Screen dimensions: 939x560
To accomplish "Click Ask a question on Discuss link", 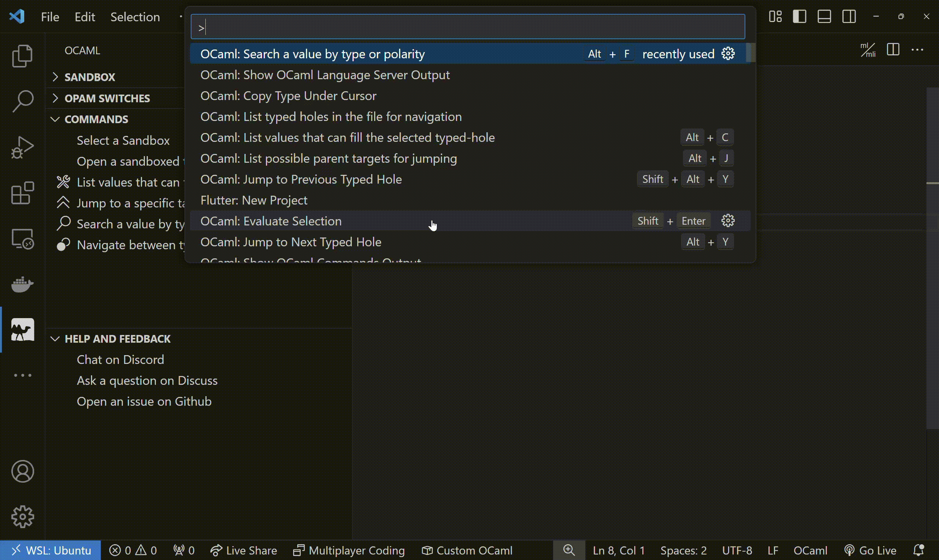I will pos(147,380).
